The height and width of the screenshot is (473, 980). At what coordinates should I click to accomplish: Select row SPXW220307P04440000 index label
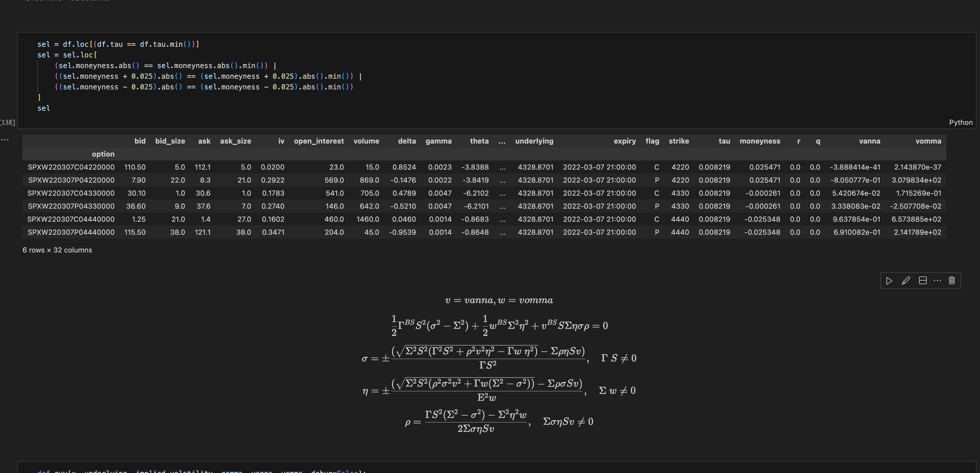[x=71, y=232]
